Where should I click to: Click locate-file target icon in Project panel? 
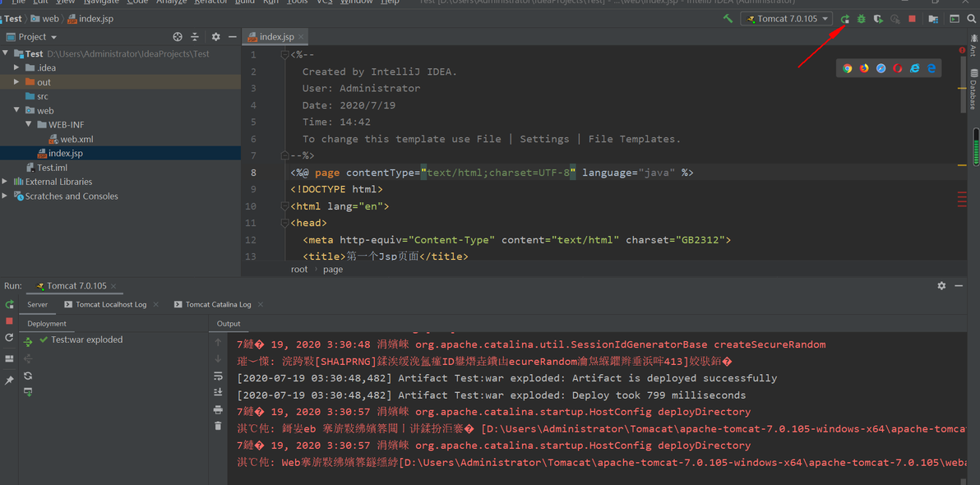178,37
